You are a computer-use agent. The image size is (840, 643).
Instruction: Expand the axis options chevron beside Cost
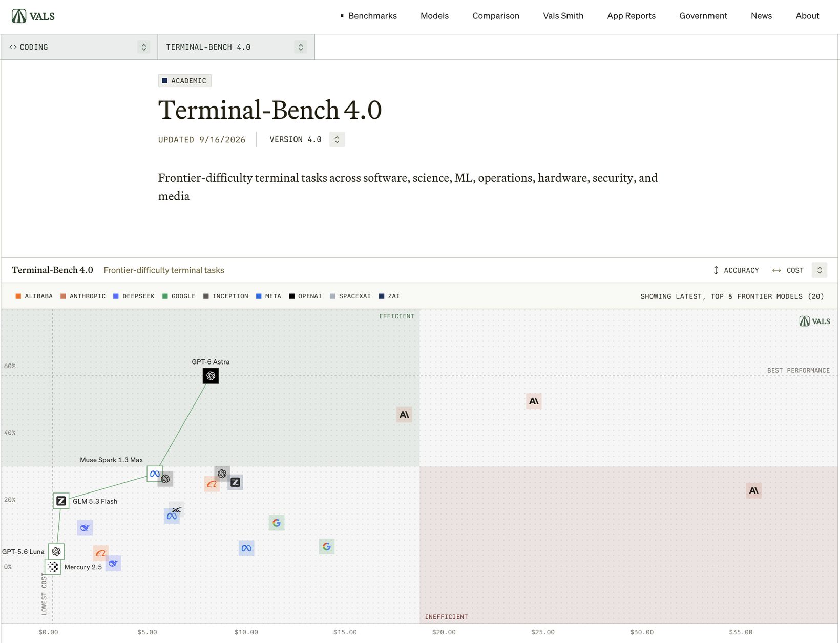click(820, 270)
